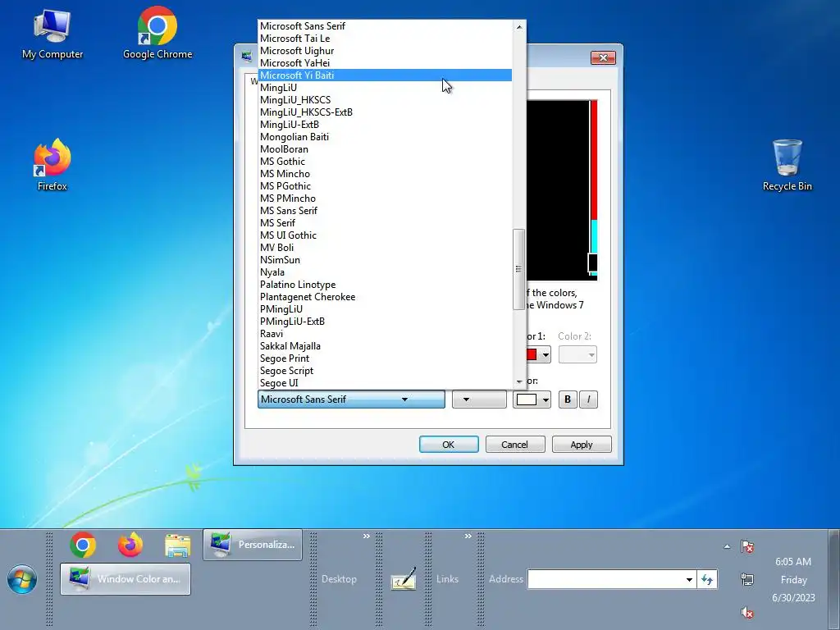Switch to the Window Color and Appearance taskbar button
The height and width of the screenshot is (630, 840).
coord(126,579)
